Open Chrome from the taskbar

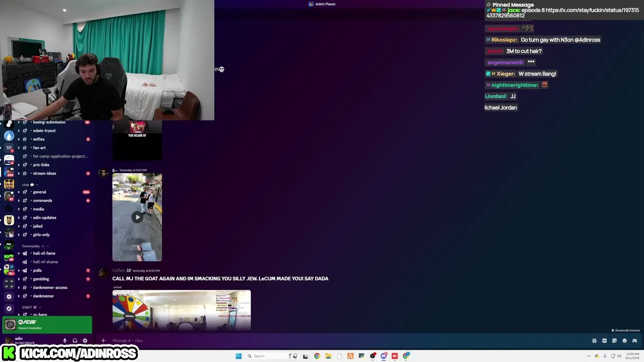[317, 356]
